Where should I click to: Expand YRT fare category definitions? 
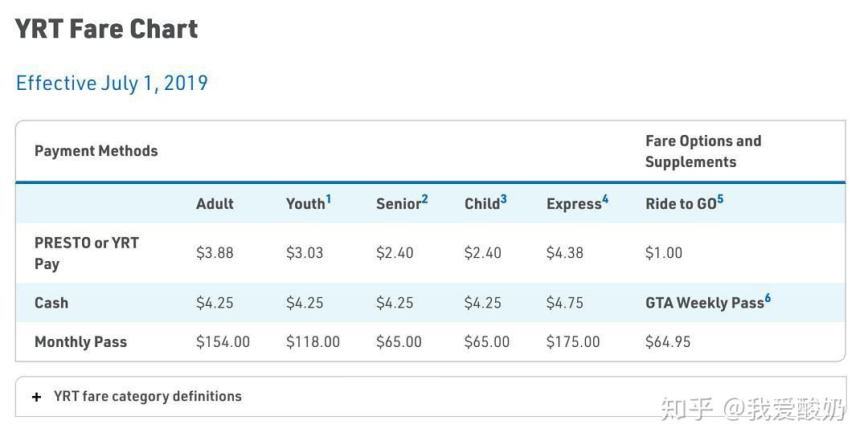coord(147,396)
